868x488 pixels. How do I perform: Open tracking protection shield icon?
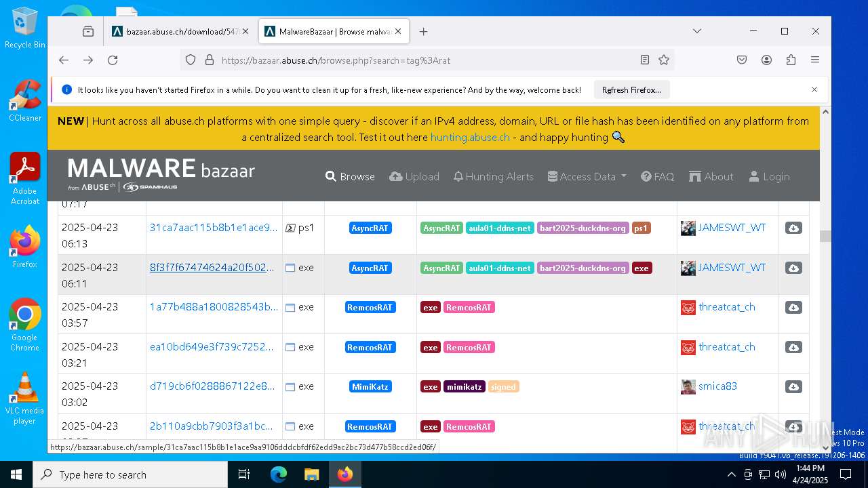coord(191,60)
